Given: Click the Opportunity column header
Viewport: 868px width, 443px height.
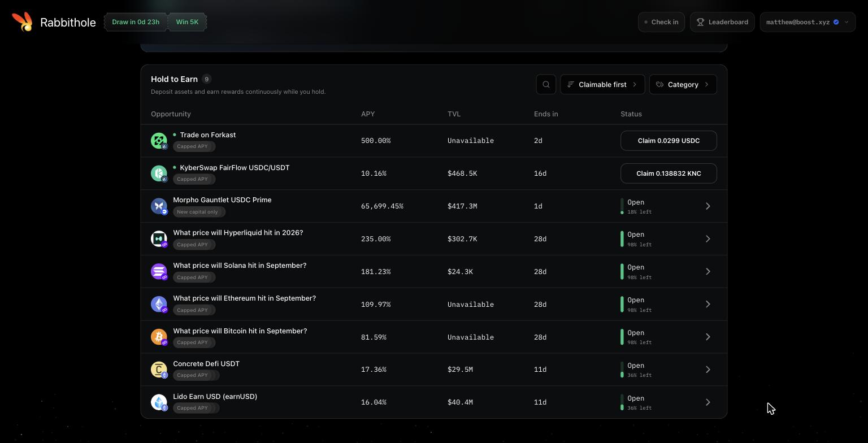Looking at the screenshot, I should click(x=171, y=114).
